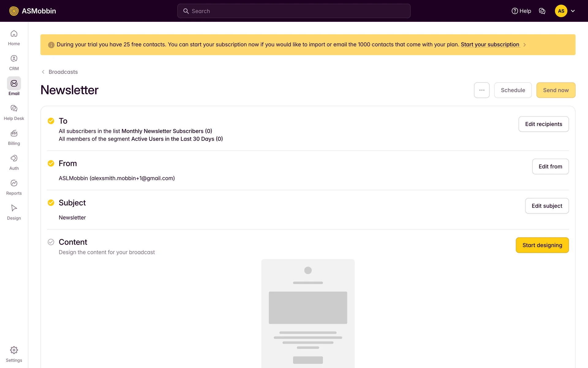Click the Start your subscription link
Screen dimensions: 588x368
pos(490,44)
